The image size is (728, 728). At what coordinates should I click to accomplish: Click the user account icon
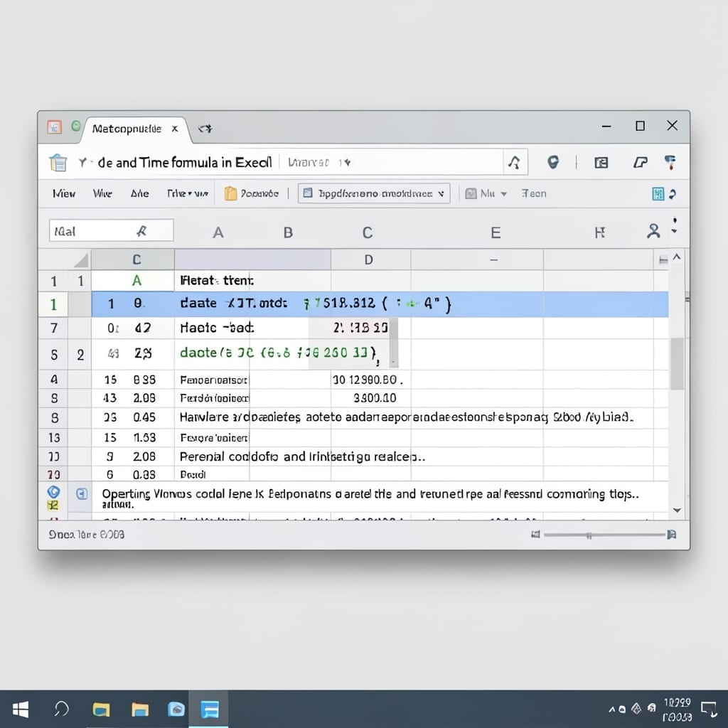(654, 231)
